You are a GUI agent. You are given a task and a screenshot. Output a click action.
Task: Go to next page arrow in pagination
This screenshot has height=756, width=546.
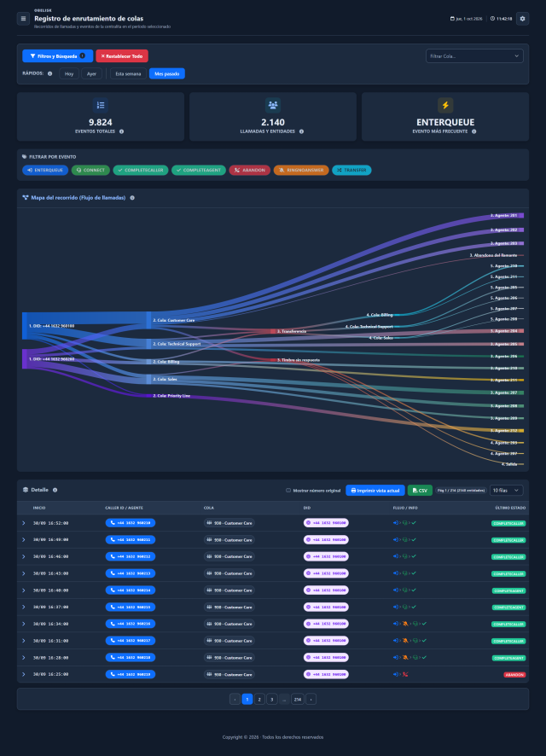pyautogui.click(x=311, y=699)
